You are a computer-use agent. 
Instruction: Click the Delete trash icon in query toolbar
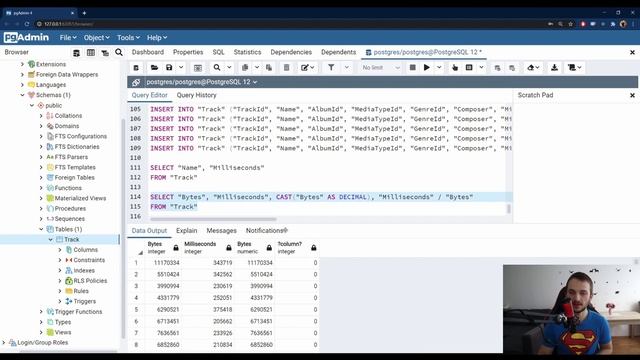pos(287,68)
